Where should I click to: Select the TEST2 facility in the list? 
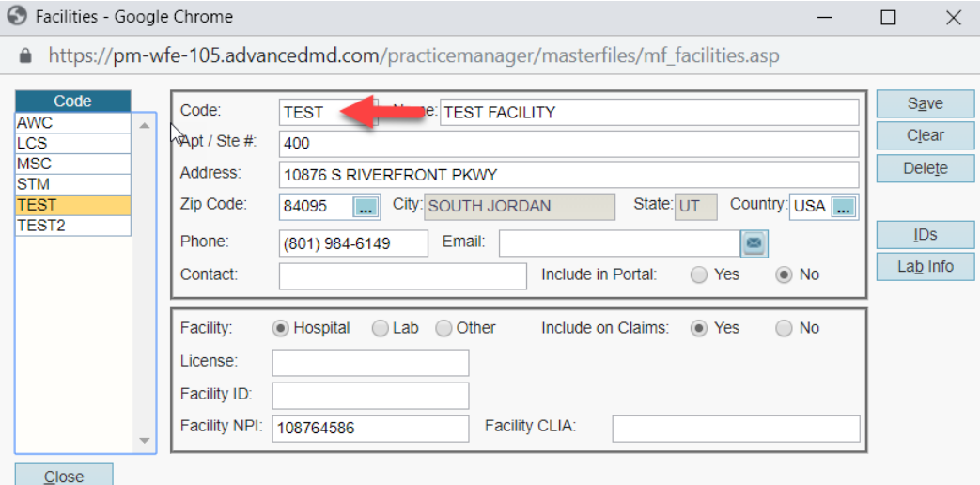(x=72, y=226)
